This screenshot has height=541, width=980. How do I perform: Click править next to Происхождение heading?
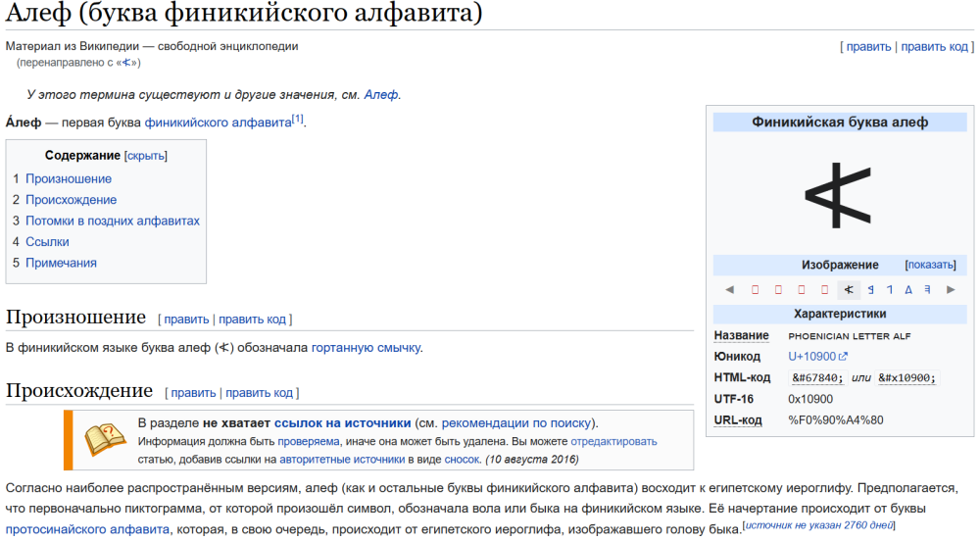193,393
